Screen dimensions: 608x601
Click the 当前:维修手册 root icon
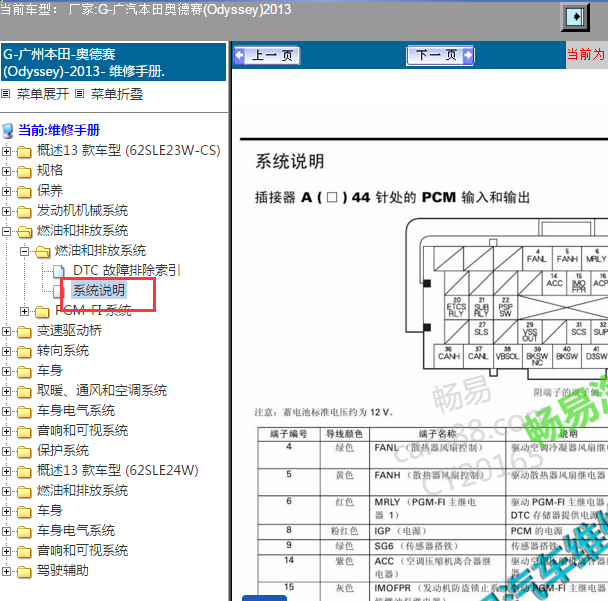pyautogui.click(x=7, y=131)
